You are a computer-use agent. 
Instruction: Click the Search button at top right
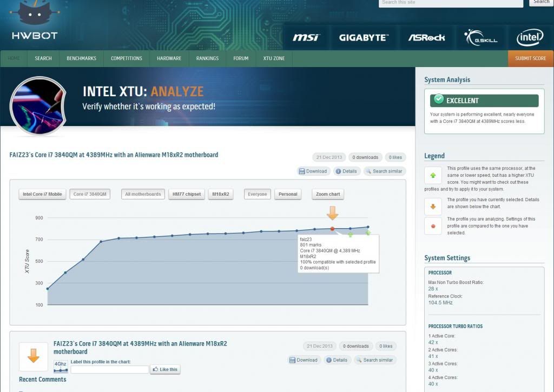click(x=541, y=3)
